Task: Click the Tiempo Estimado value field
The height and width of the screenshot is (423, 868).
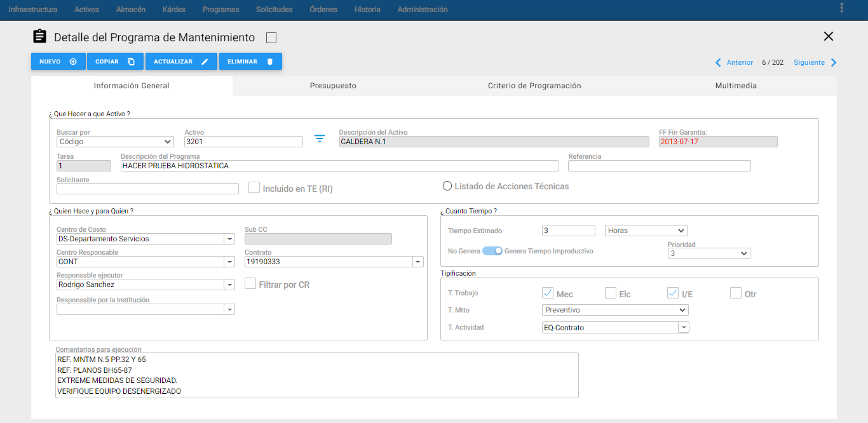Action: 569,231
